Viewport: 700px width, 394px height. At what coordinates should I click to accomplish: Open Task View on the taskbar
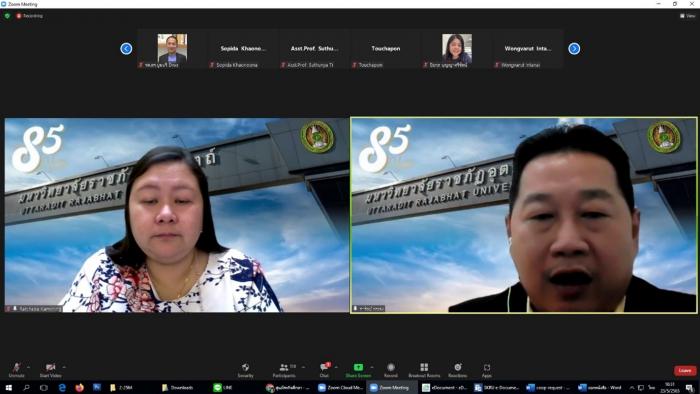[x=44, y=388]
